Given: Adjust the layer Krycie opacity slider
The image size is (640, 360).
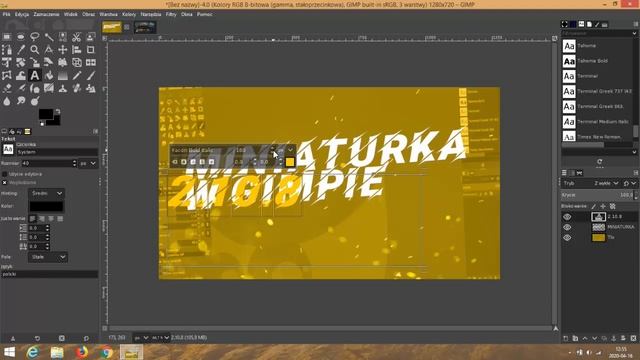Looking at the screenshot, I should click(597, 195).
